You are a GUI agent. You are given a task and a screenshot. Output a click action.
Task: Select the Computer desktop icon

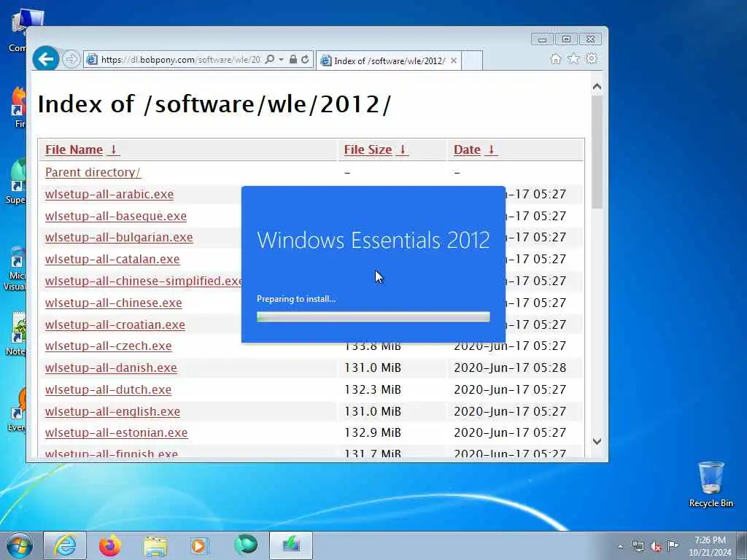pos(19,29)
